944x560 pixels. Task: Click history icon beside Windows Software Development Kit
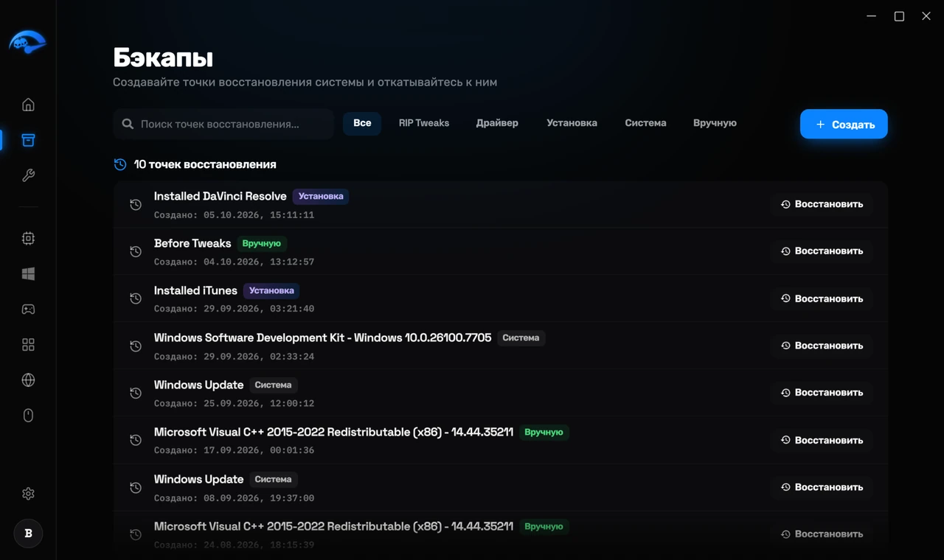(136, 346)
